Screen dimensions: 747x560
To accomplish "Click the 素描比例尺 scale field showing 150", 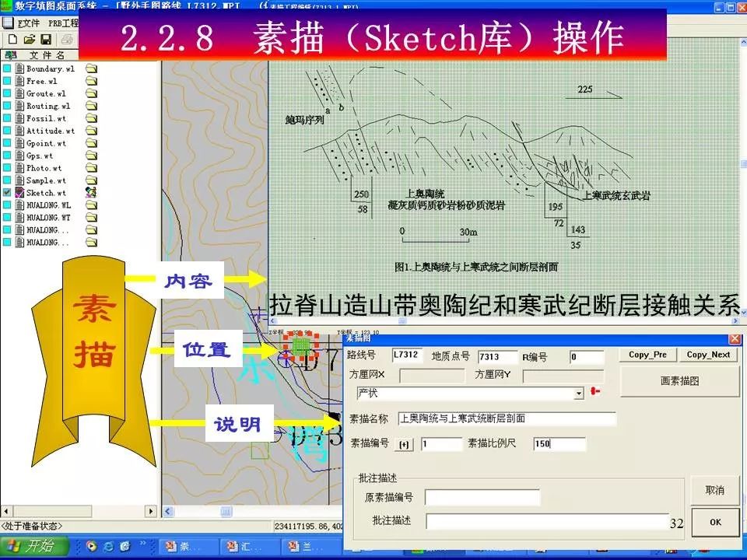I will 559,444.
